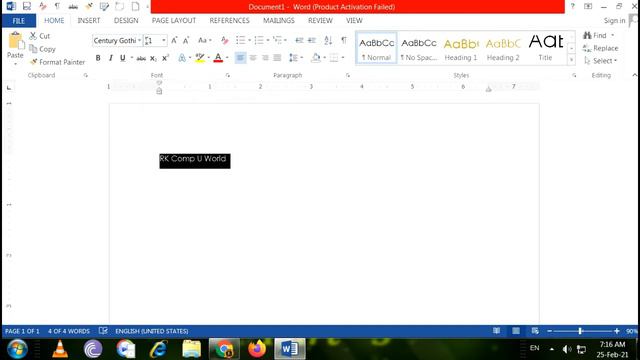Switch to Read Mode view
The height and width of the screenshot is (360, 640).
pyautogui.click(x=496, y=331)
